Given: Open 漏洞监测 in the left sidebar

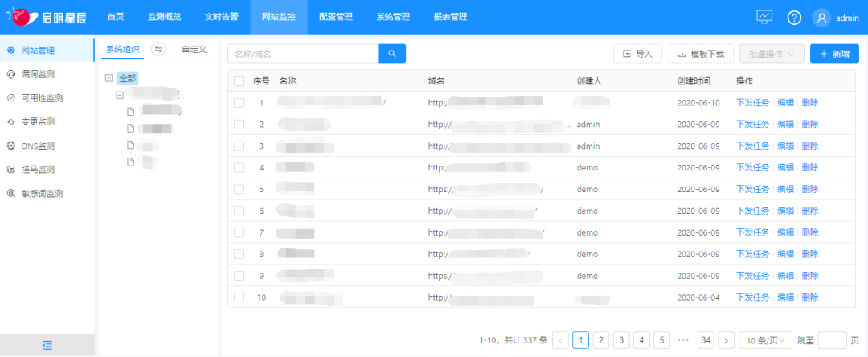Looking at the screenshot, I should coord(43,74).
